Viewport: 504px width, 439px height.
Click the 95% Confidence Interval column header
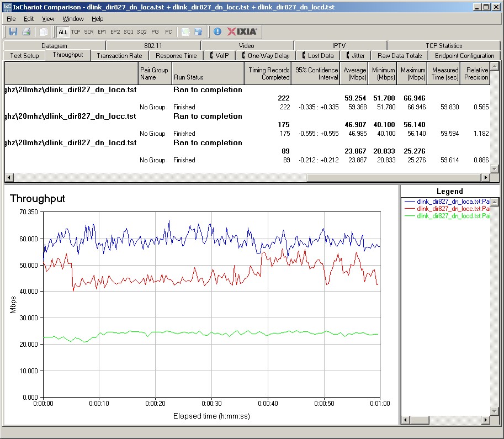tap(316, 73)
